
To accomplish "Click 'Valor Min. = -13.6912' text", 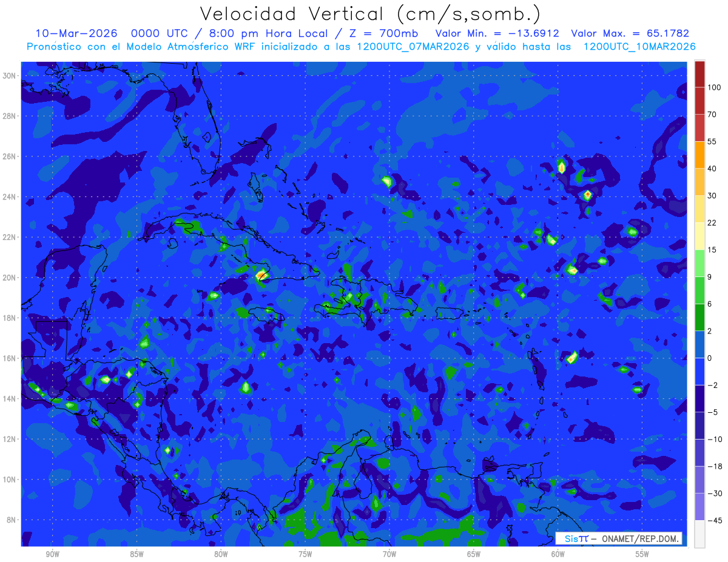I will click(498, 33).
